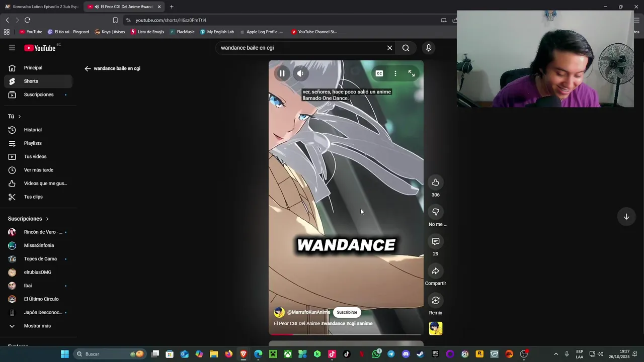
Task: Open Topes de Gama channel
Action: (x=38, y=259)
